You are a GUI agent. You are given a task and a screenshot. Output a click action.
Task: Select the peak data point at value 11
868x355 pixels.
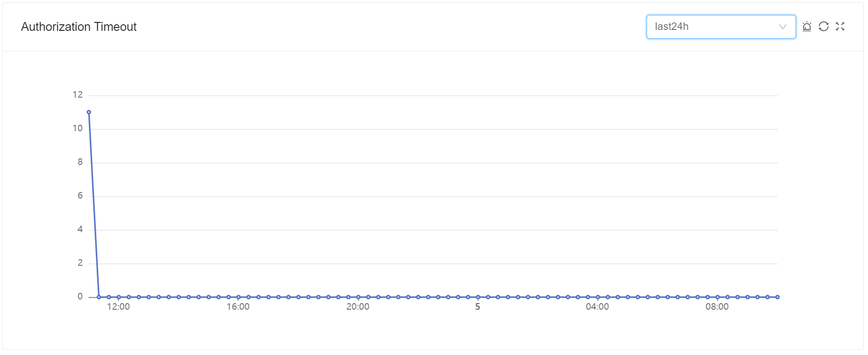coord(89,112)
